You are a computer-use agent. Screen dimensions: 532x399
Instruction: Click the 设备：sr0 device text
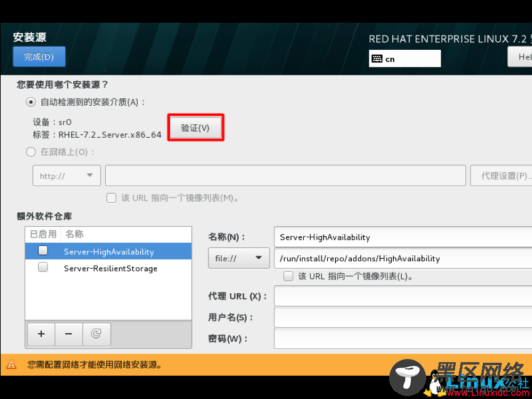click(x=52, y=122)
